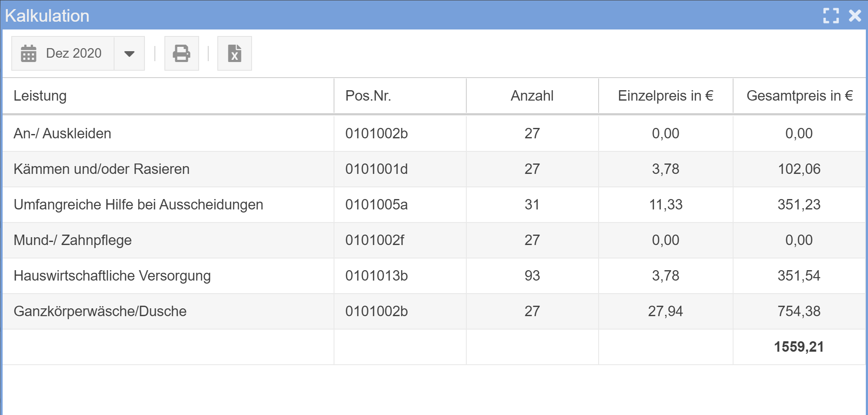Select the Gesamtpreis in € header

click(x=799, y=96)
